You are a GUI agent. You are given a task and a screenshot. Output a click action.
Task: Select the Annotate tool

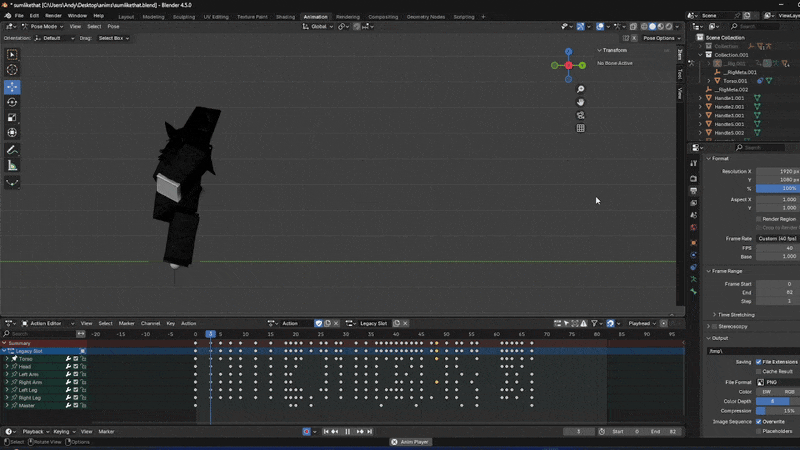(x=12, y=150)
